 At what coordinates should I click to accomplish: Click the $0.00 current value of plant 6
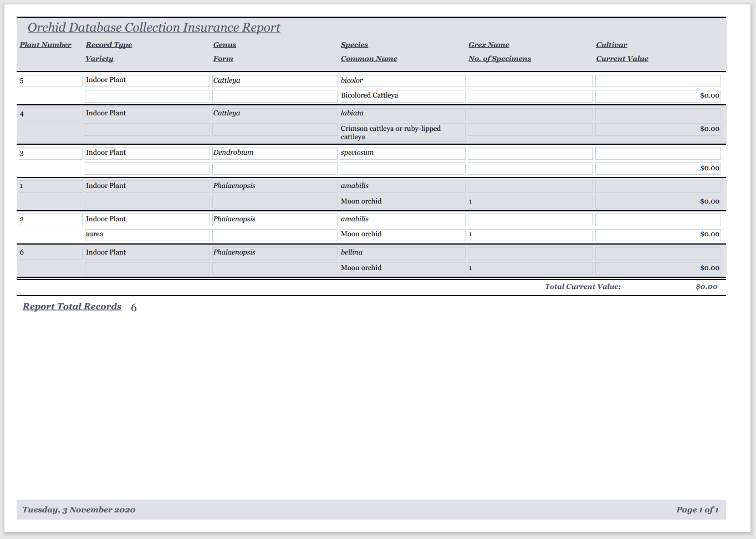pos(658,268)
